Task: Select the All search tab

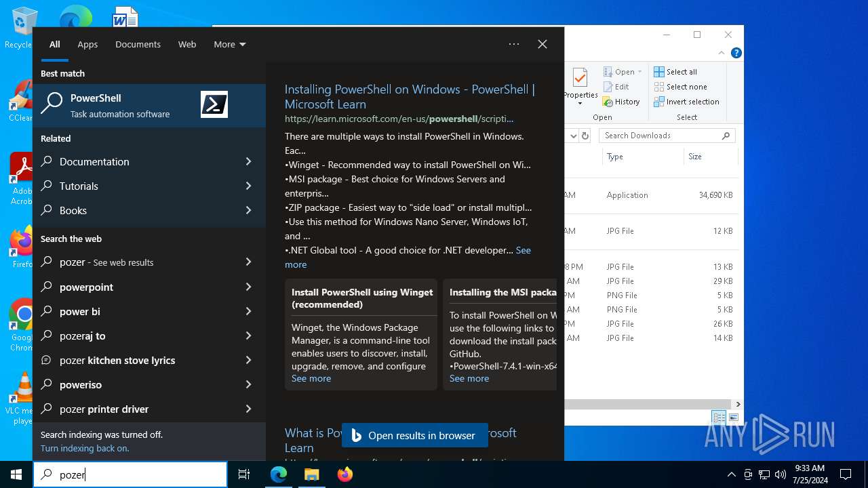Action: coord(55,44)
